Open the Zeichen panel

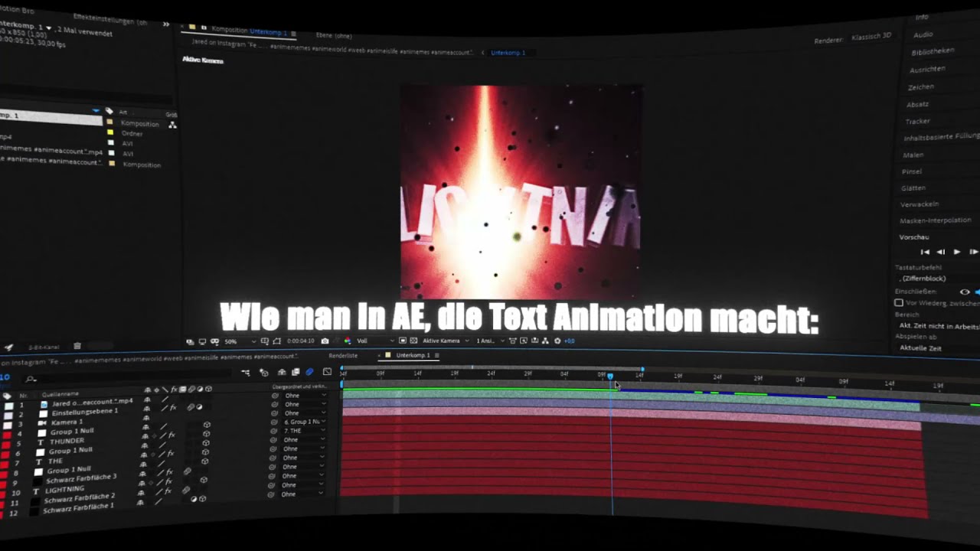[921, 86]
